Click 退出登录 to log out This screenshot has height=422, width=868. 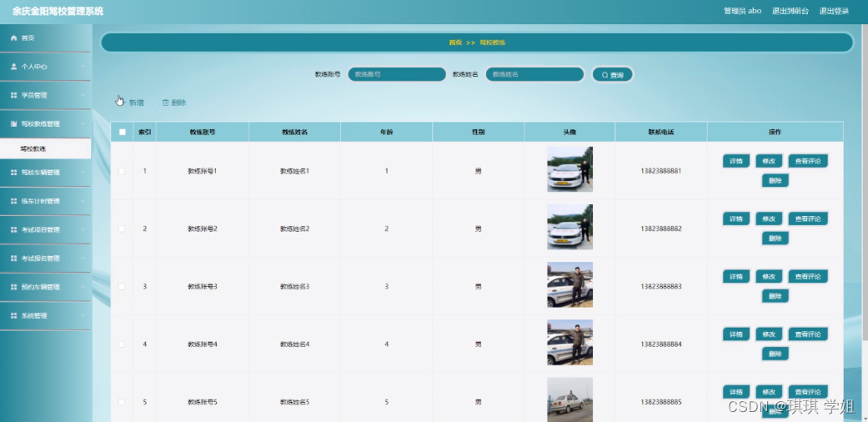[834, 11]
